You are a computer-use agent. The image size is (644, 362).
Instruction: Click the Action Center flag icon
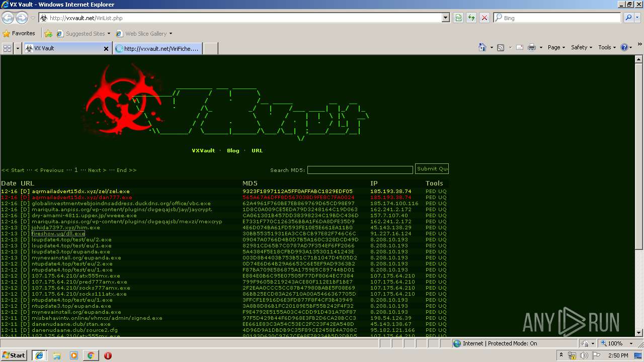tap(597, 355)
